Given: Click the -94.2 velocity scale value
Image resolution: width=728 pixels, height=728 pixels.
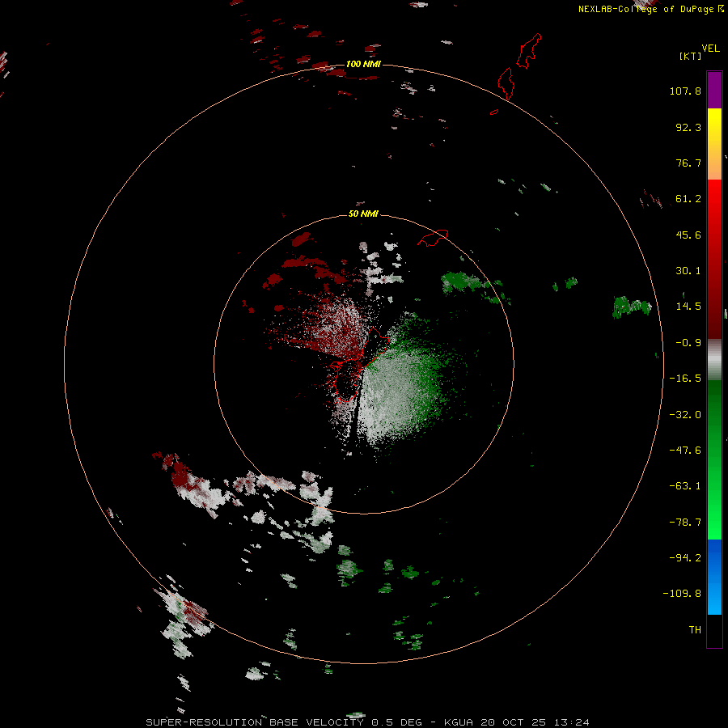Looking at the screenshot, I should (685, 558).
